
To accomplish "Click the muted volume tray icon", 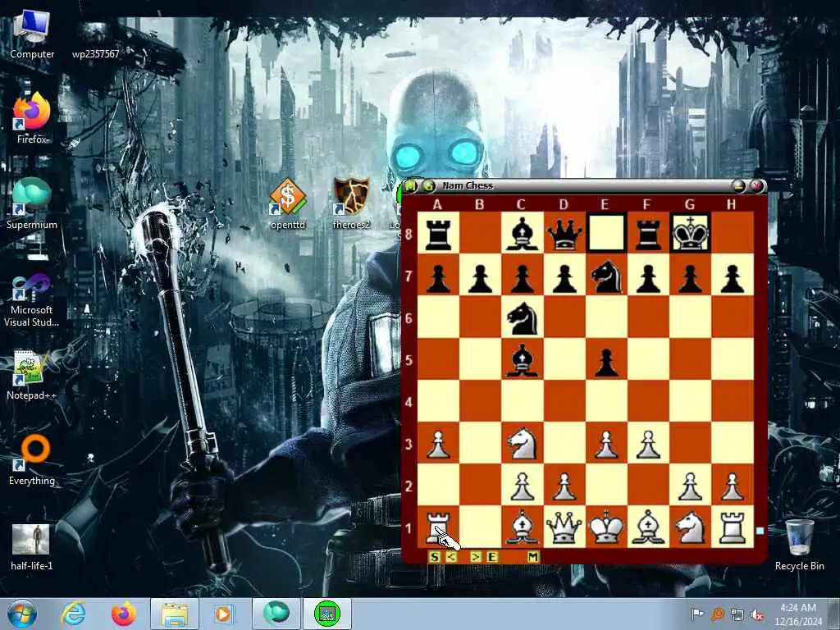I will click(757, 614).
